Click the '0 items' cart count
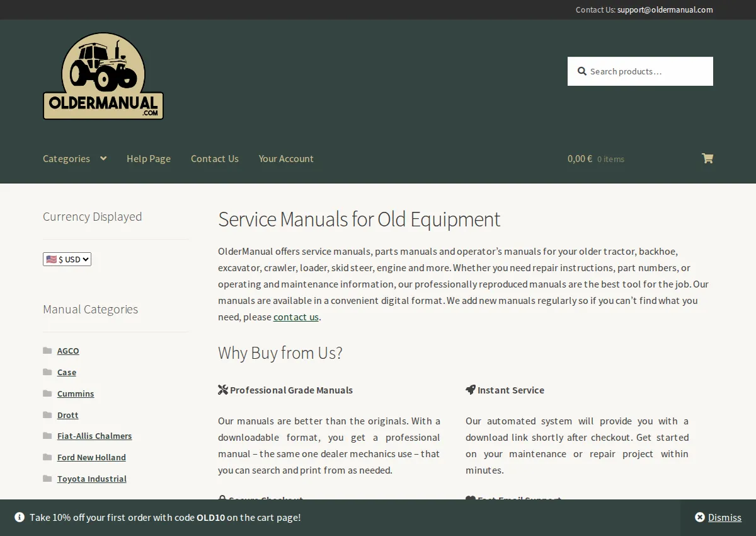The image size is (756, 536). click(x=610, y=159)
